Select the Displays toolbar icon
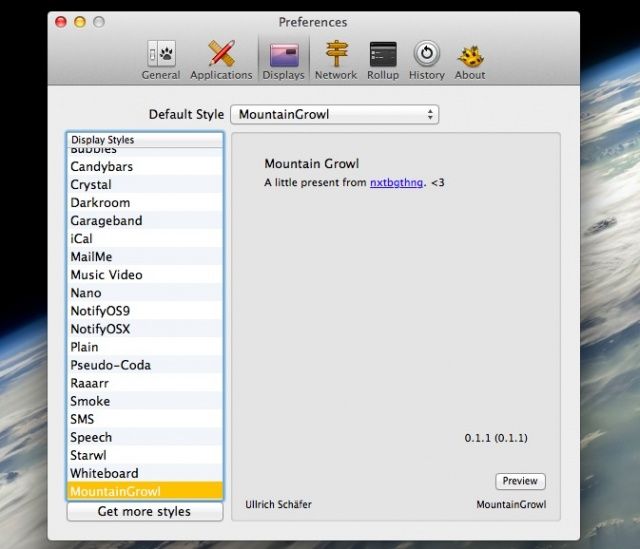The height and width of the screenshot is (549, 640). (x=283, y=59)
